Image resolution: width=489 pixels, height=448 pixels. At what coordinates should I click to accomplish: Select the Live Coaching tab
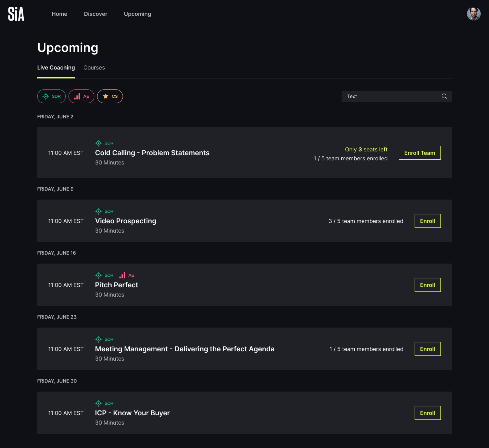[x=56, y=68]
